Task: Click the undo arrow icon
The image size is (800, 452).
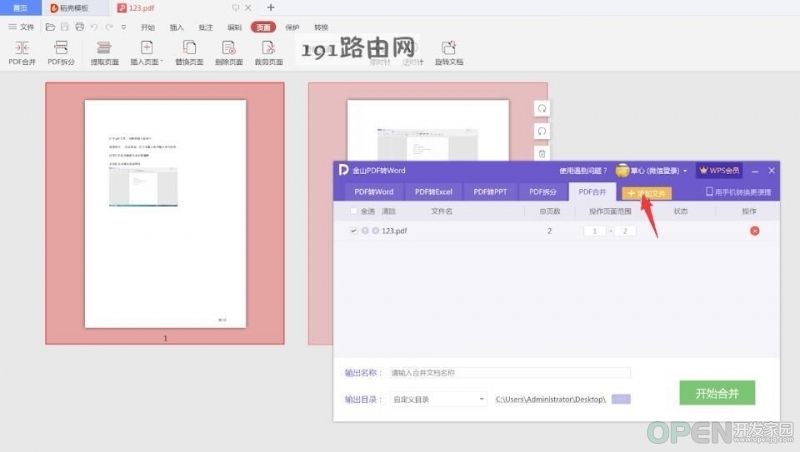Action: click(x=94, y=27)
